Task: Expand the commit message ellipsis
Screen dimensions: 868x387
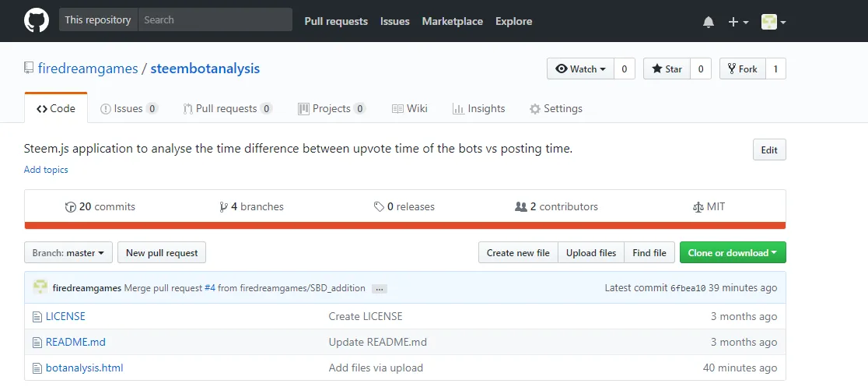Action: [380, 288]
